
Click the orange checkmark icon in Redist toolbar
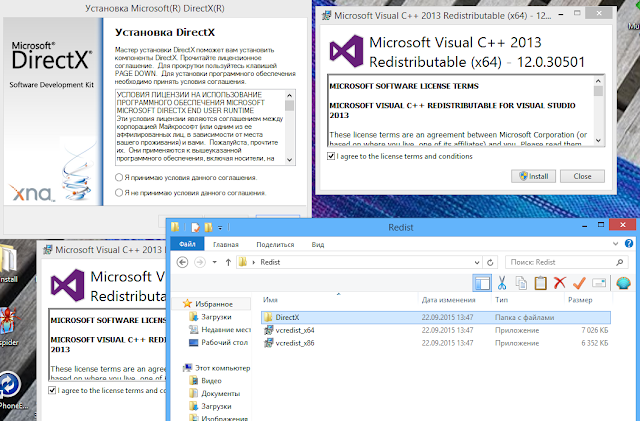(579, 283)
